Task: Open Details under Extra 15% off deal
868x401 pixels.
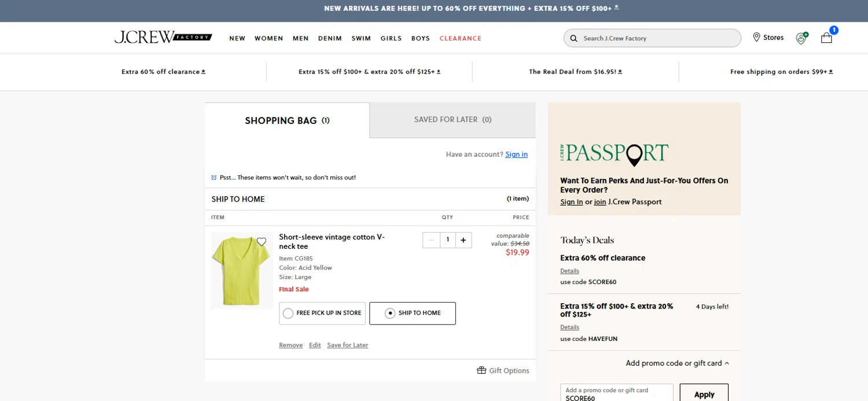Action: 569,328
